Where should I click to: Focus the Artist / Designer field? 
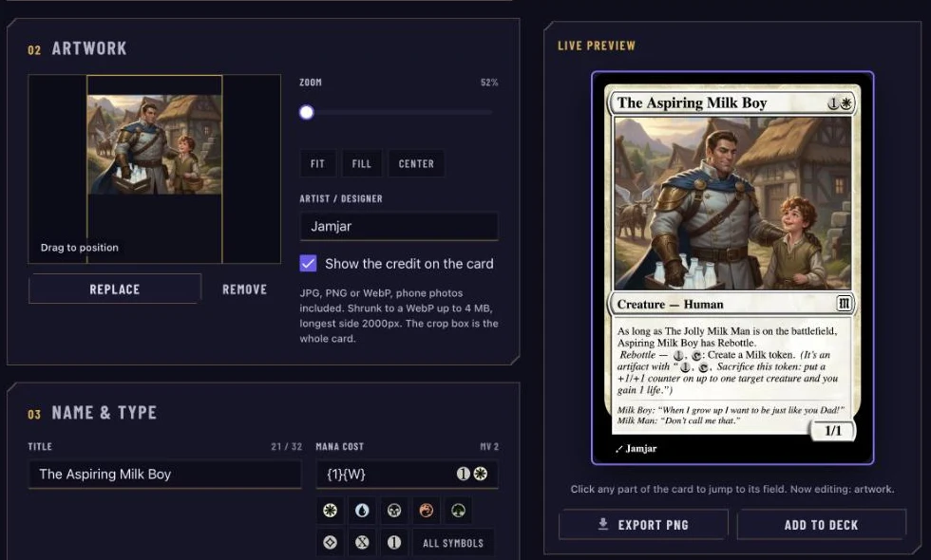coord(399,226)
